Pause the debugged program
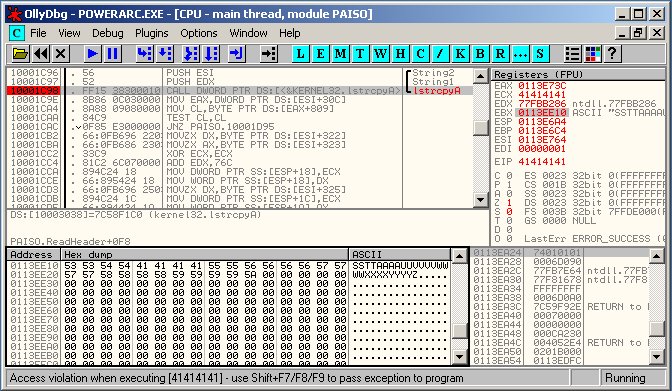 click(112, 54)
